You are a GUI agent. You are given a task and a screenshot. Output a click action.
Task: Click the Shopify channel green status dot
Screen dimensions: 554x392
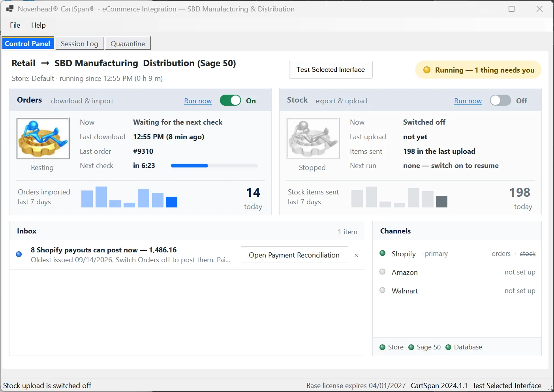(382, 253)
